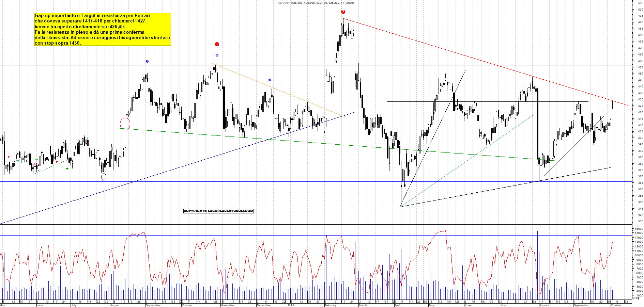Click the blue marker 1 near September high
This screenshot has width=644, height=307.
coord(147,61)
